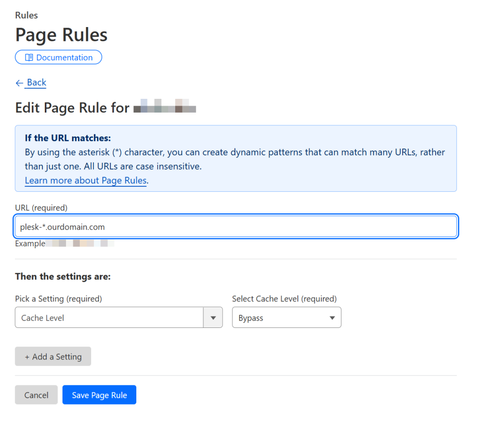Click the Page Rules heading
504x442 pixels.
click(x=62, y=35)
